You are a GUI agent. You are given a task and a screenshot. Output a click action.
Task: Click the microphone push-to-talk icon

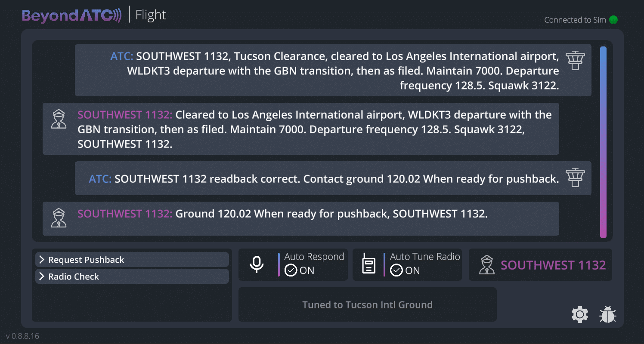257,264
